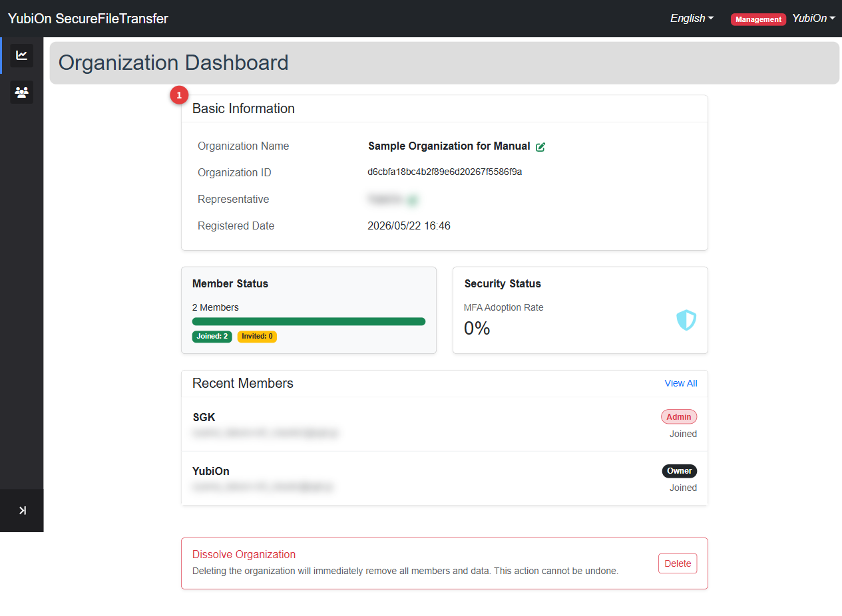
Task: Click the MFA Adoption Rate label
Action: [x=504, y=307]
